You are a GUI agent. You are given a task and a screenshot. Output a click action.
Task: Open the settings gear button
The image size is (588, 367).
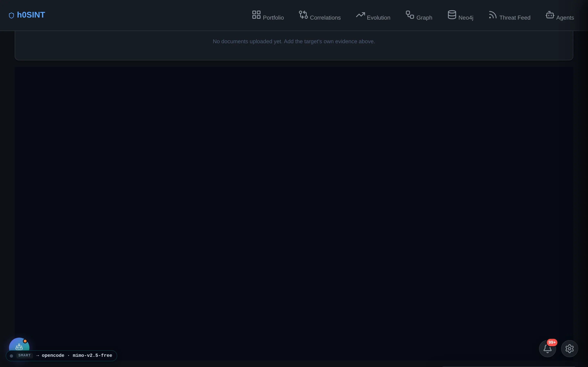[x=569, y=349]
